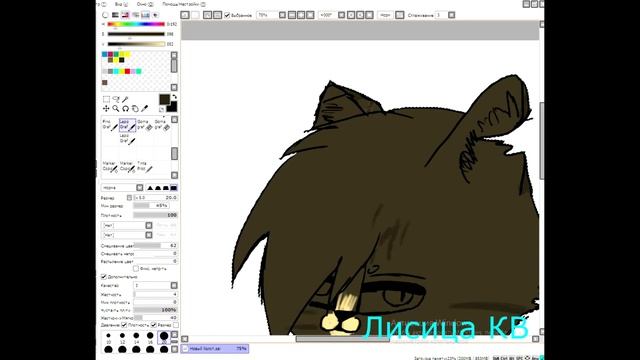Pick brush size 16 preset

150,338
